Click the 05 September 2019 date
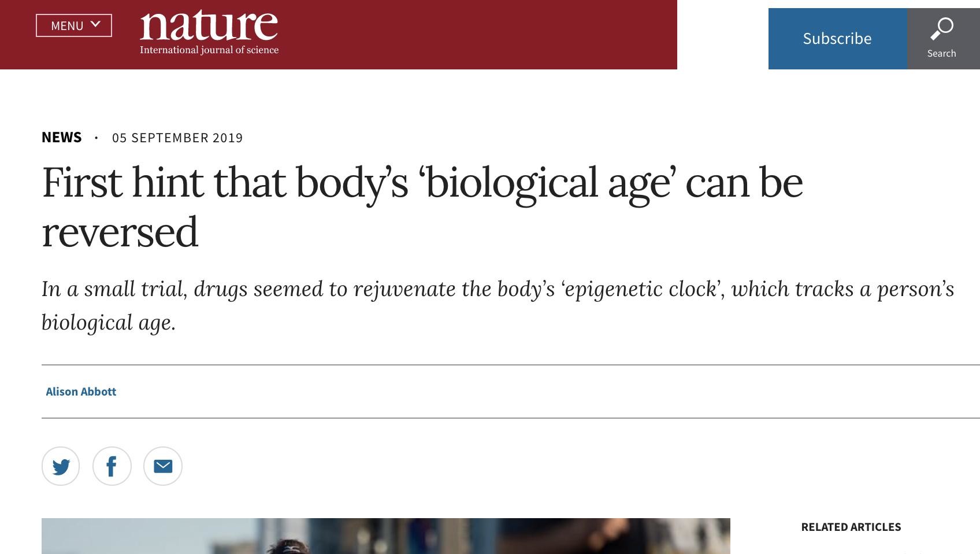Image resolution: width=980 pixels, height=554 pixels. 177,138
